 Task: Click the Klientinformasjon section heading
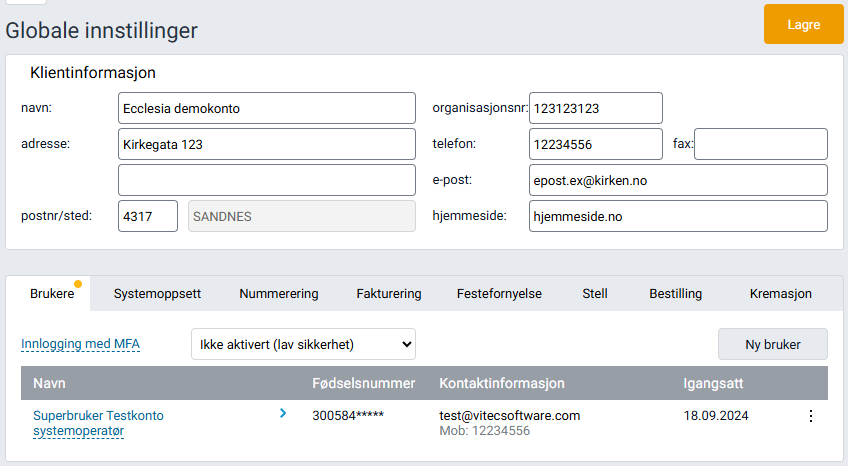pyautogui.click(x=93, y=72)
